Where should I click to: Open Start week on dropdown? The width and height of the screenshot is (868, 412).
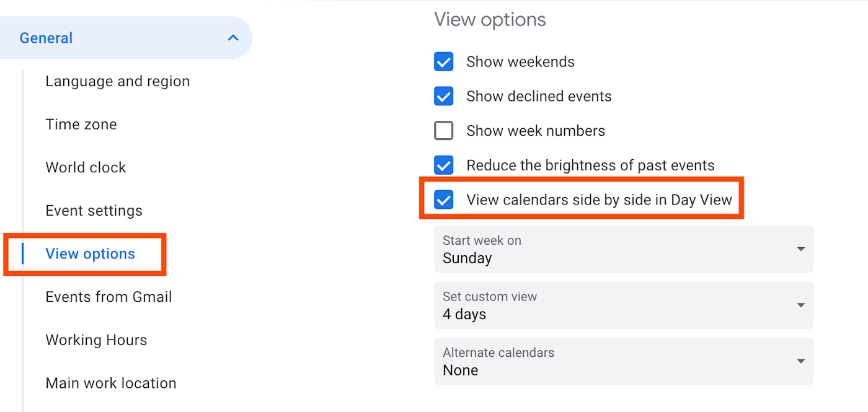pos(623,250)
